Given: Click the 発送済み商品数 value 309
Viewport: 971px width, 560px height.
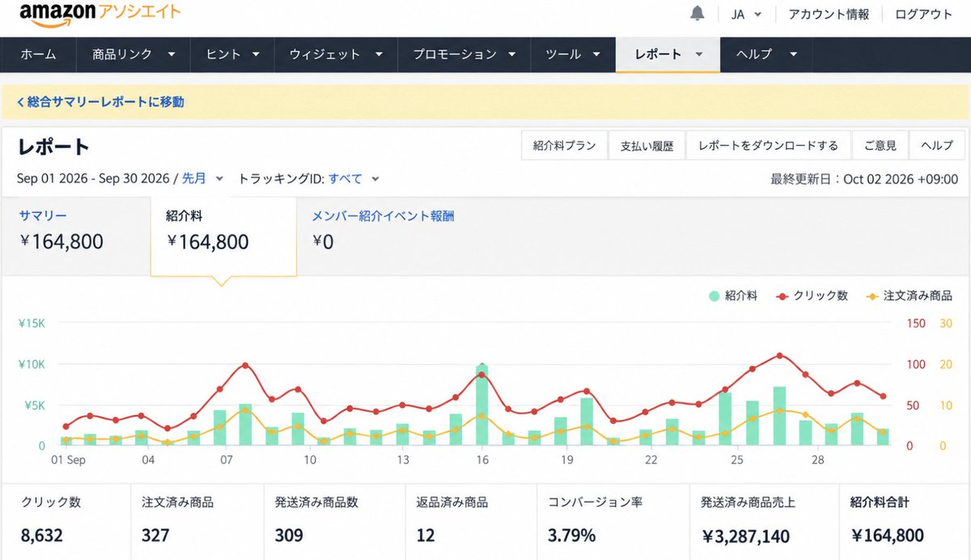Looking at the screenshot, I should pos(289,535).
